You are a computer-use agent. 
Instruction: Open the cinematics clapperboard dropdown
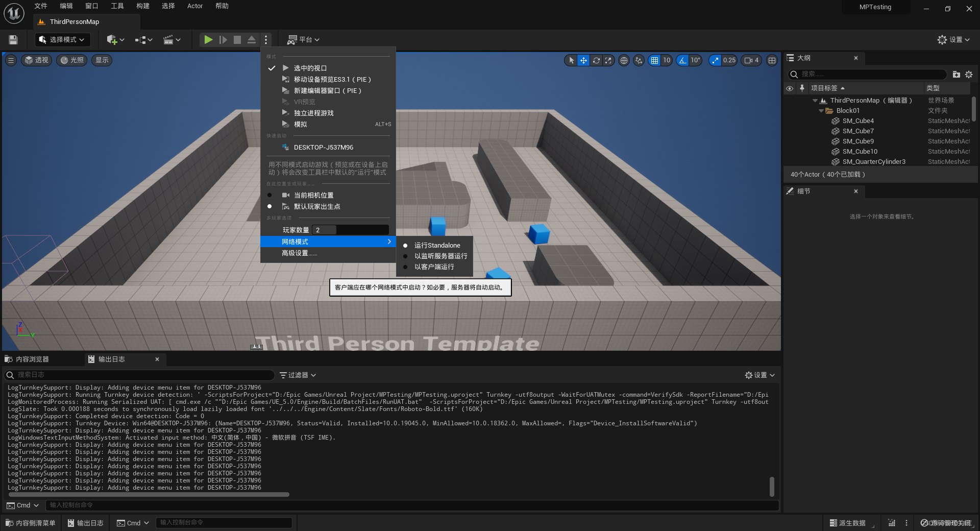172,40
